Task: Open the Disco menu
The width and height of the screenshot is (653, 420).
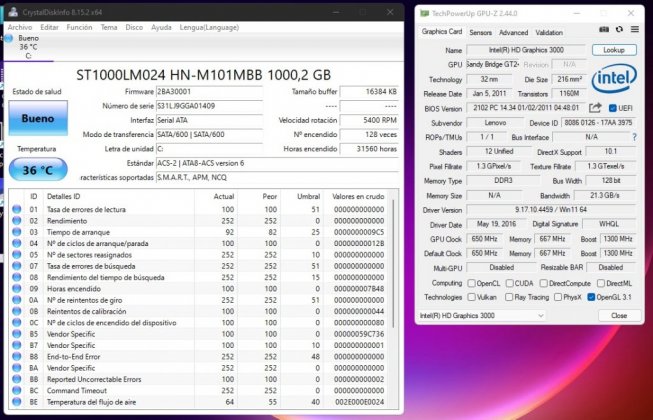Action: click(x=134, y=27)
